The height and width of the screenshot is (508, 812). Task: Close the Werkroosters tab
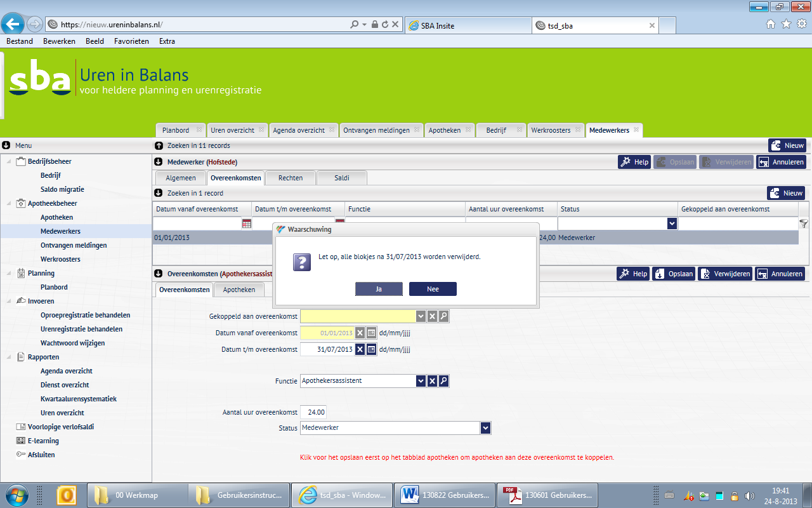[579, 130]
